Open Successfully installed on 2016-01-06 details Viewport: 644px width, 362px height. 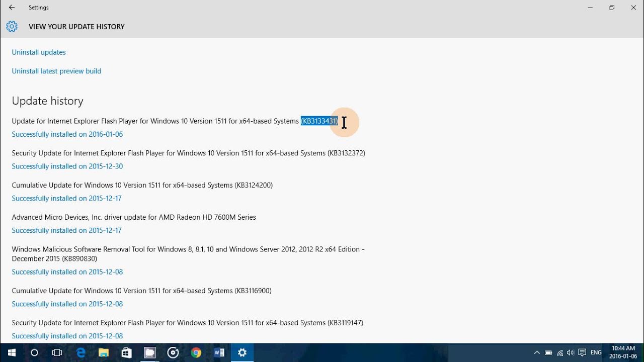point(67,134)
